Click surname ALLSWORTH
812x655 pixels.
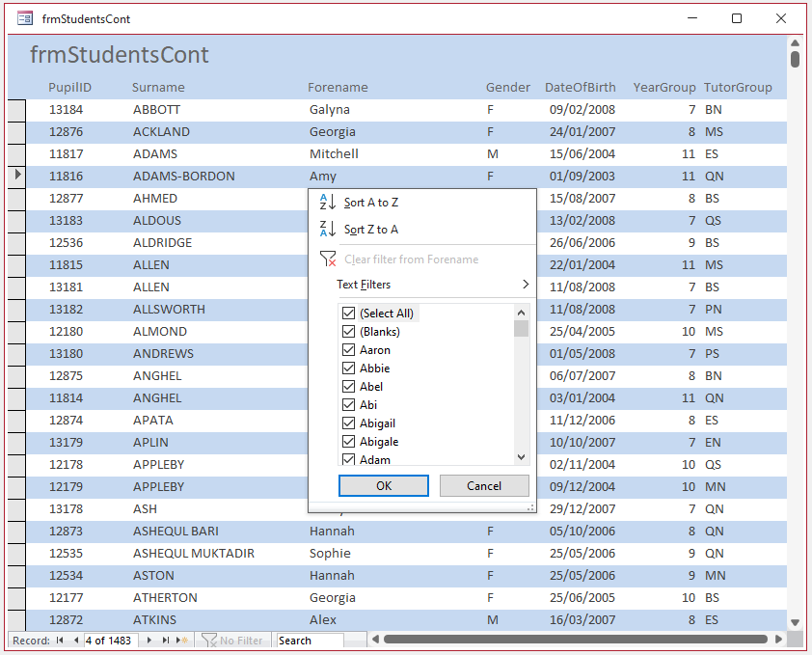pyautogui.click(x=169, y=310)
